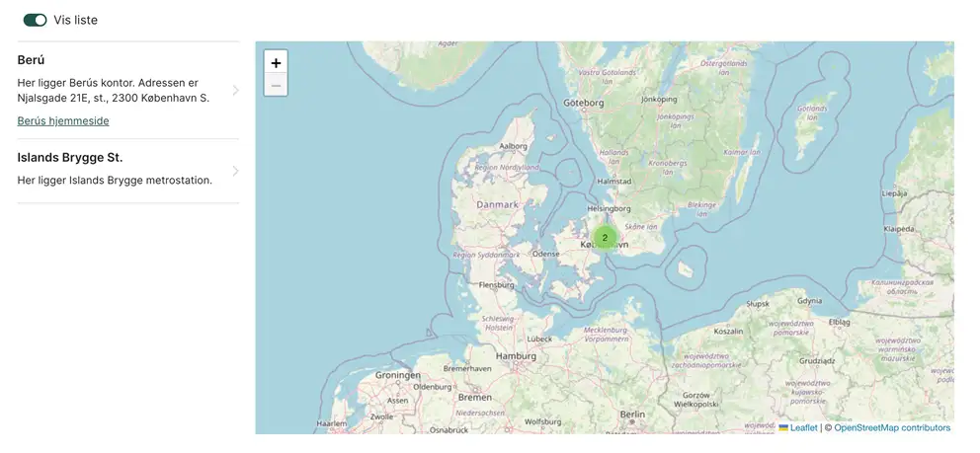Click Słupsk label on the map

pyautogui.click(x=758, y=305)
